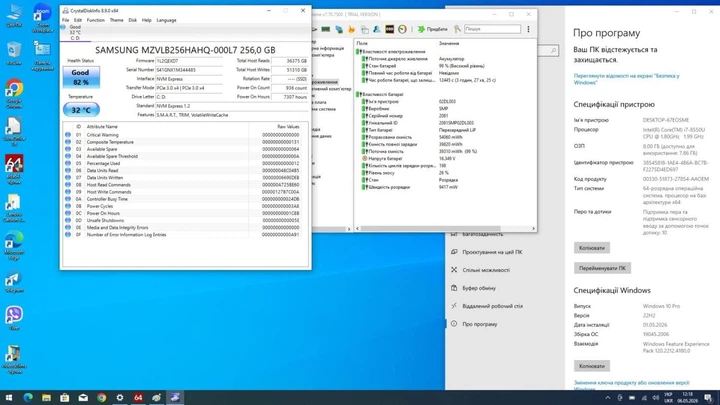Open Google Chrome desktop icon
The height and width of the screenshot is (405, 720).
point(14,94)
